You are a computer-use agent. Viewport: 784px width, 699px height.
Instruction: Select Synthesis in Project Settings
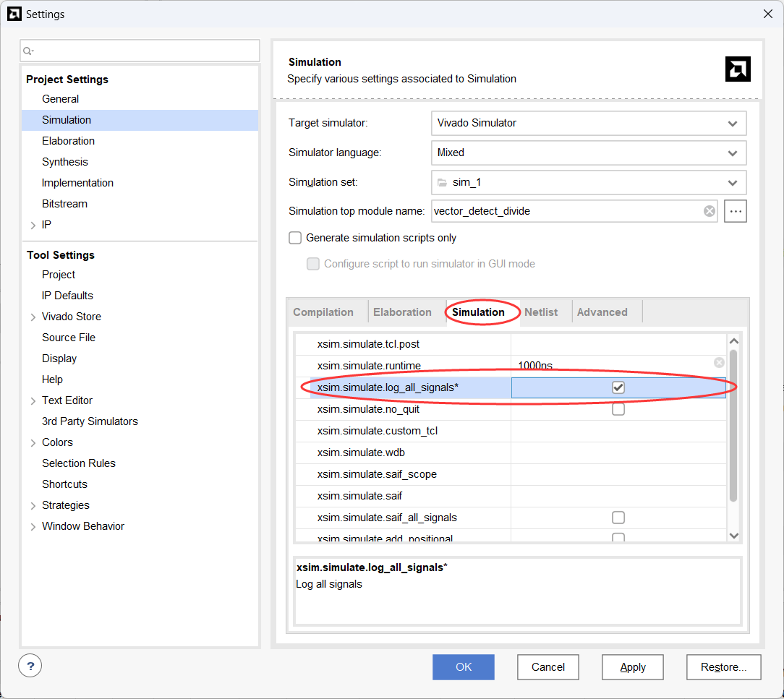65,162
